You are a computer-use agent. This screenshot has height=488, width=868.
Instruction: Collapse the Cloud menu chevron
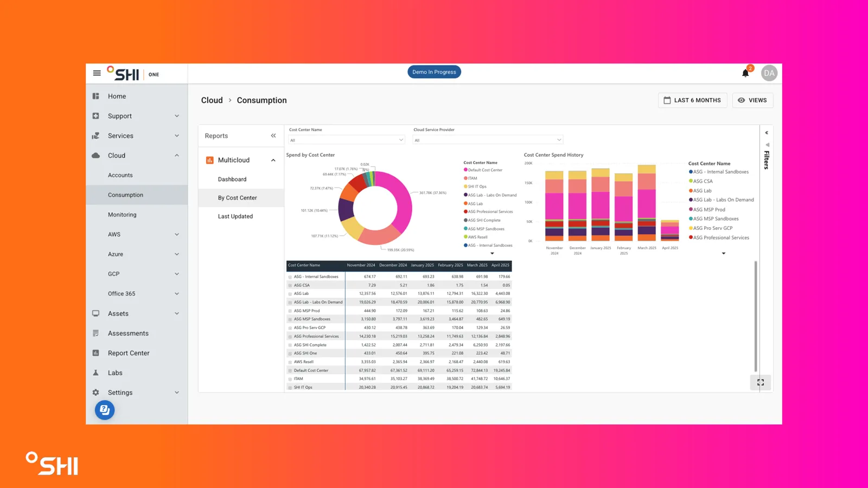(177, 156)
